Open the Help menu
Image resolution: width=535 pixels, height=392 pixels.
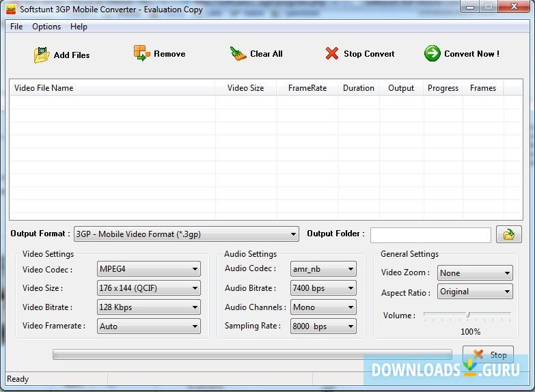tap(79, 27)
